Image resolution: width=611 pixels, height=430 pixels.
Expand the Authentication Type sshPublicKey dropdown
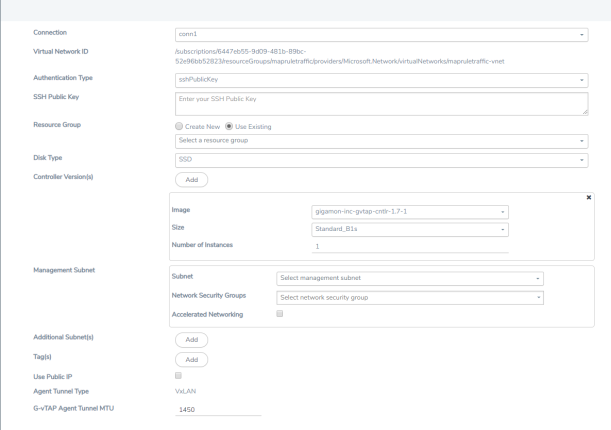(381, 80)
